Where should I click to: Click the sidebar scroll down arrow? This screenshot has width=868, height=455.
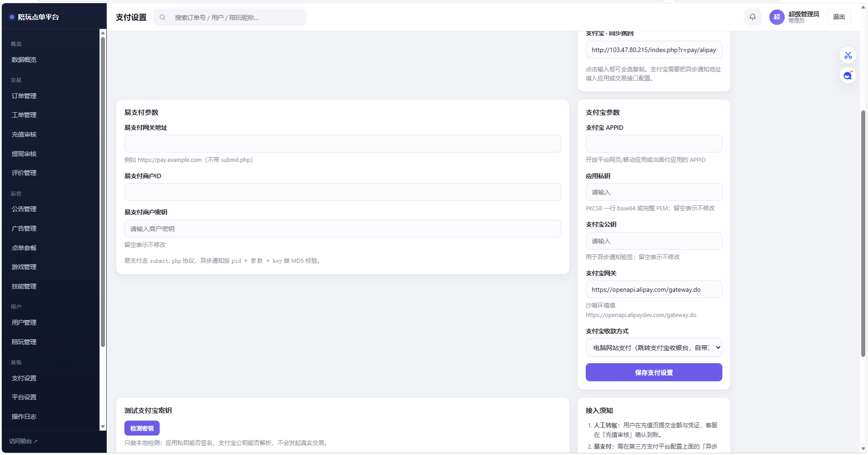pos(103,427)
